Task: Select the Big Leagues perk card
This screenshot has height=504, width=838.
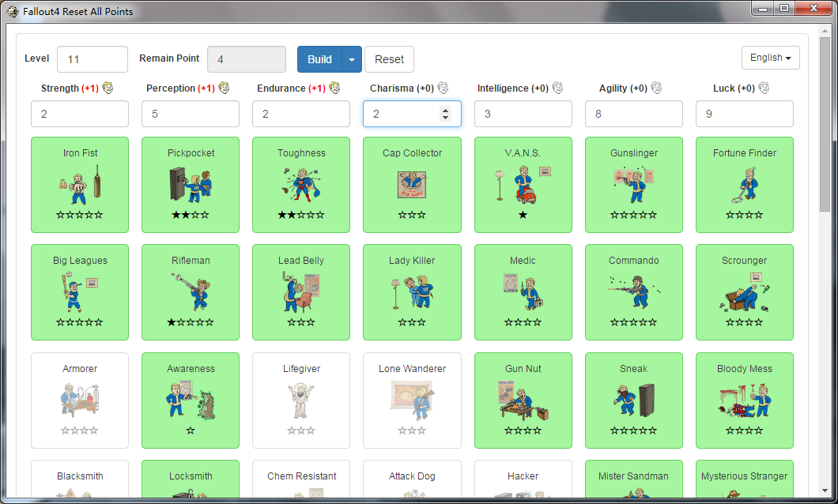Action: (x=80, y=292)
